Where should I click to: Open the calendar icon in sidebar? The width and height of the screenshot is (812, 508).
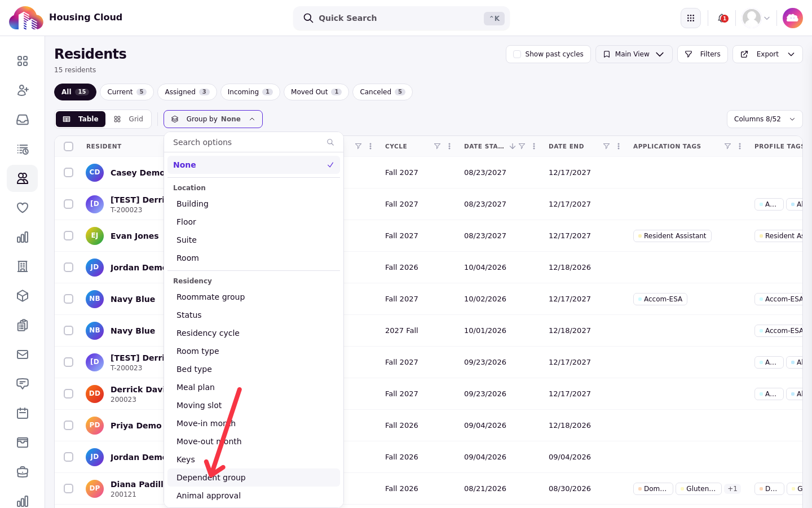23,413
